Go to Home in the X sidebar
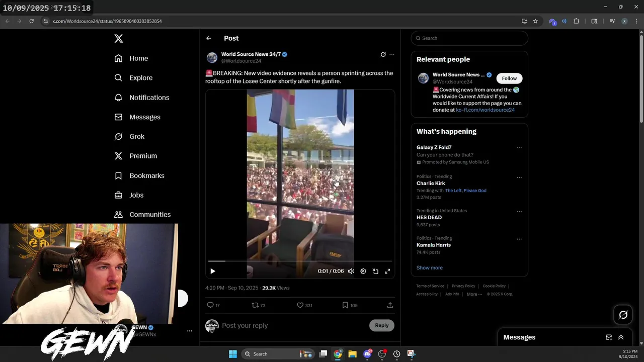 point(131,58)
